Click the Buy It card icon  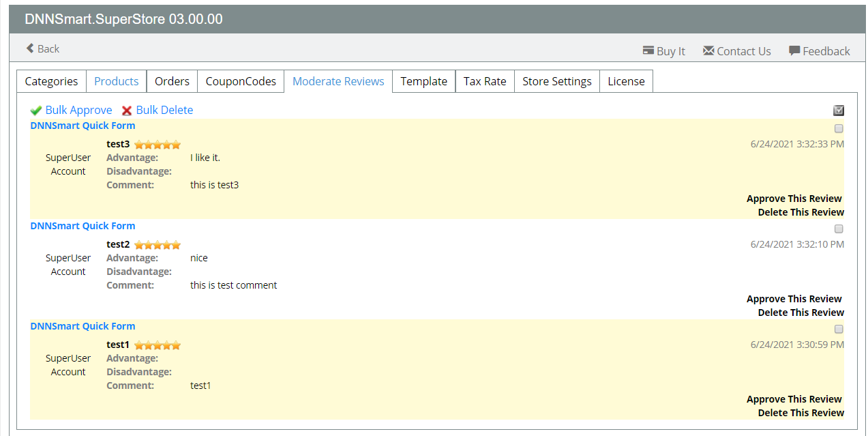648,51
